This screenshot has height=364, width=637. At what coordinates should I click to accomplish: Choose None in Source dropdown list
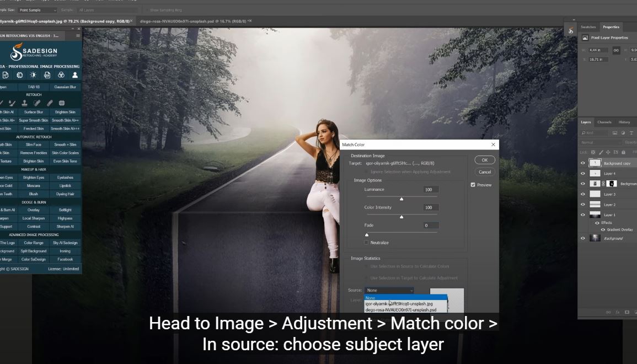pyautogui.click(x=405, y=298)
